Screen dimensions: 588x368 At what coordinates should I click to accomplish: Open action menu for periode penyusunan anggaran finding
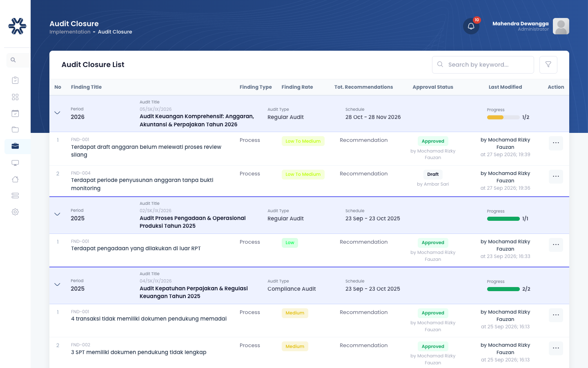click(556, 177)
